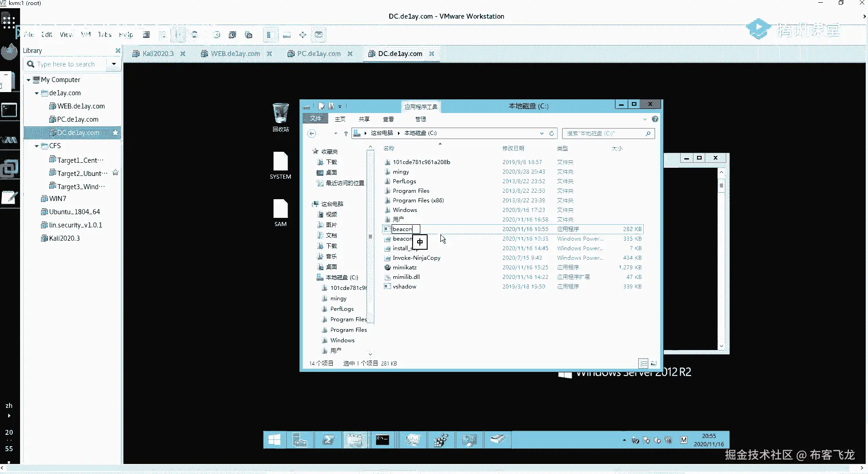Close the PC.de1ay.com tab
Viewport: 868px width, 474px height.
coord(350,54)
